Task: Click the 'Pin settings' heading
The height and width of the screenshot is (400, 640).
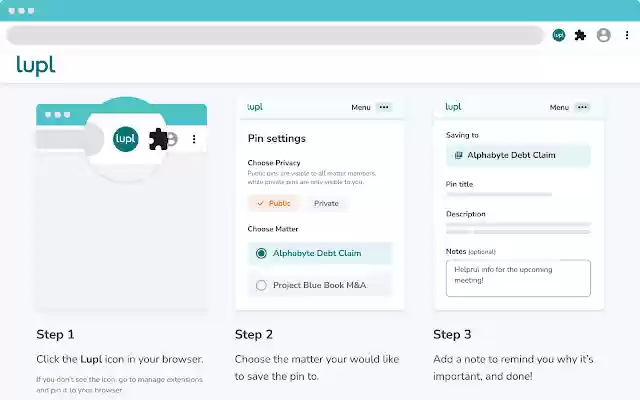Action: 277,138
